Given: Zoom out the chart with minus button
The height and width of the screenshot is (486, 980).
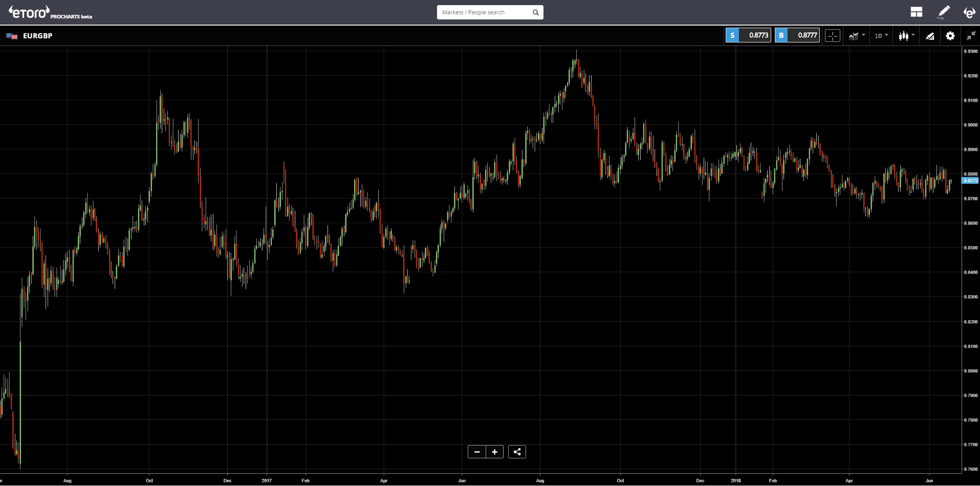Looking at the screenshot, I should click(x=477, y=452).
